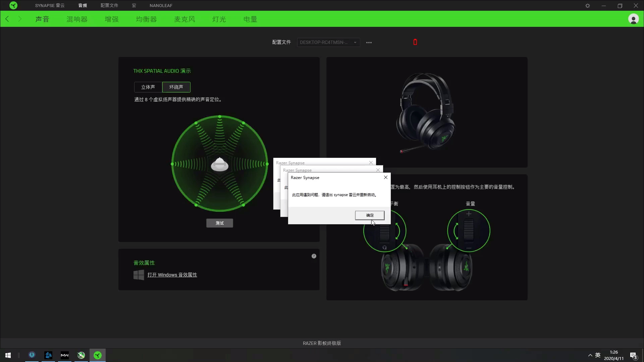Select 环绕声 surround mode
The height and width of the screenshot is (362, 644).
(176, 87)
